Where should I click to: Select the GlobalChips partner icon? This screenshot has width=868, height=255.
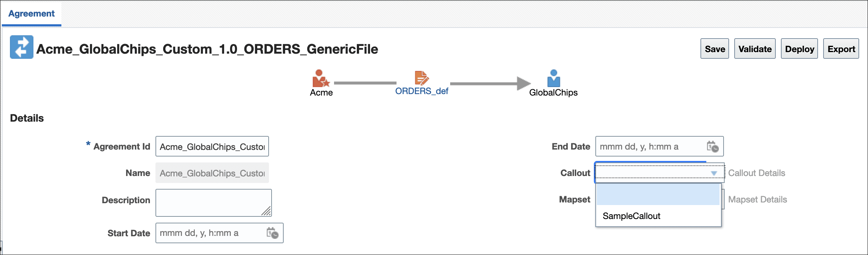(x=554, y=78)
